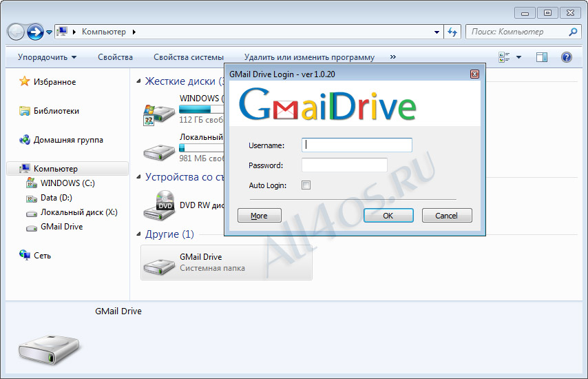588x379 pixels.
Task: Click the Forward navigation arrow
Action: (35, 32)
